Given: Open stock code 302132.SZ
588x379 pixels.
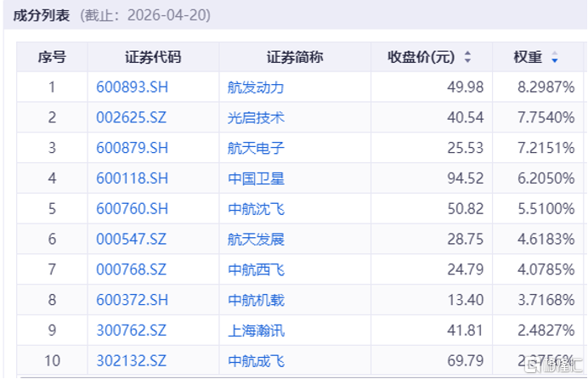Looking at the screenshot, I should click(131, 361).
